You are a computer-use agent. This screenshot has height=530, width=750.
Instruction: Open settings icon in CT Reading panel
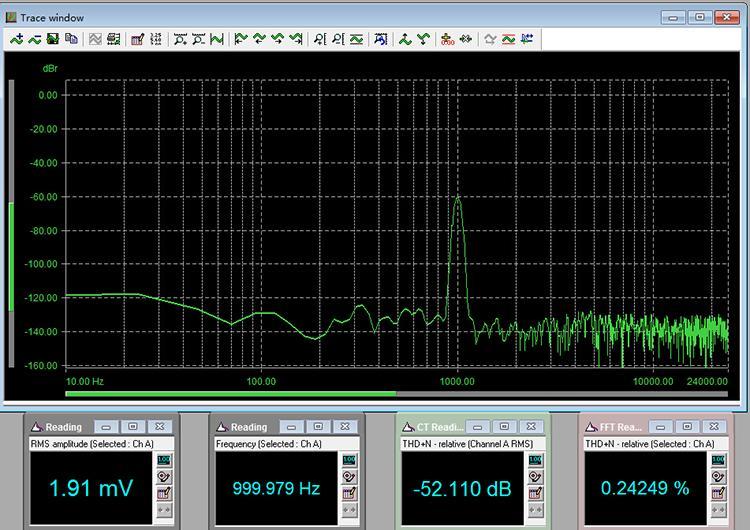(535, 492)
